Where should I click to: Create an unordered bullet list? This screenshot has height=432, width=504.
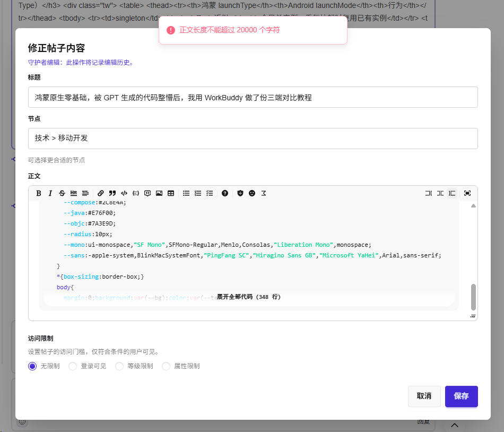tap(186, 193)
